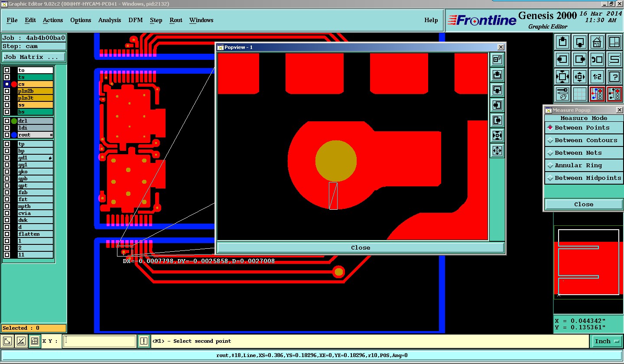Select layer name pln3t in layer list

click(35, 98)
